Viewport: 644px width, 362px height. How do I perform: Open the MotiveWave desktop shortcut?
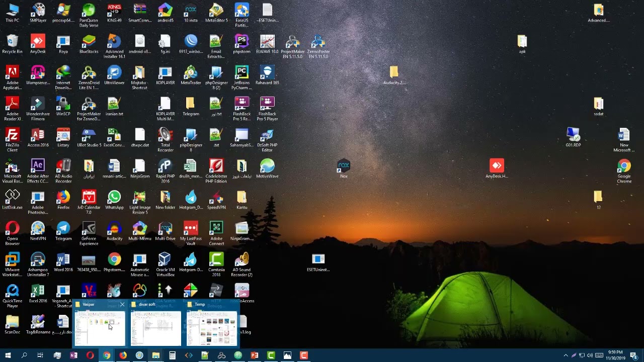coord(267,169)
